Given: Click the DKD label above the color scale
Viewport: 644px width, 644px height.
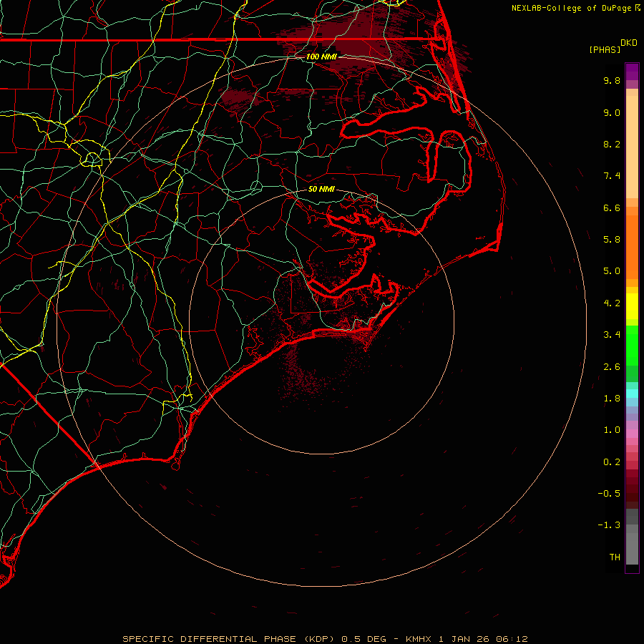Looking at the screenshot, I should tap(629, 43).
